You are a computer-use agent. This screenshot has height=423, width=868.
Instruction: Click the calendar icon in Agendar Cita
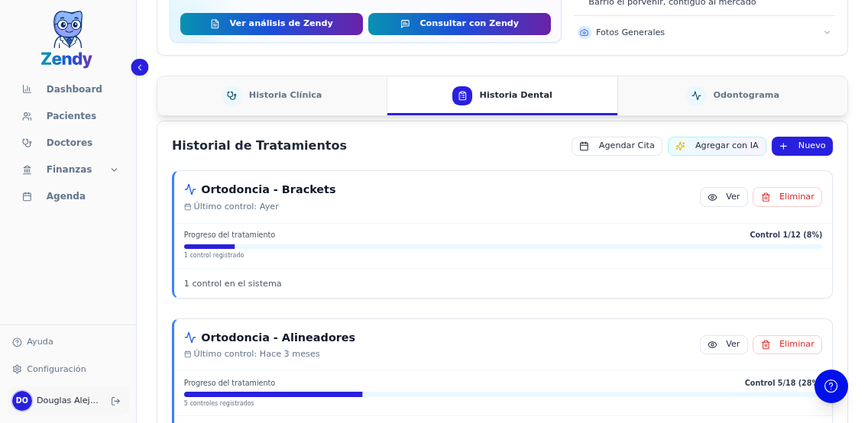[x=584, y=146]
